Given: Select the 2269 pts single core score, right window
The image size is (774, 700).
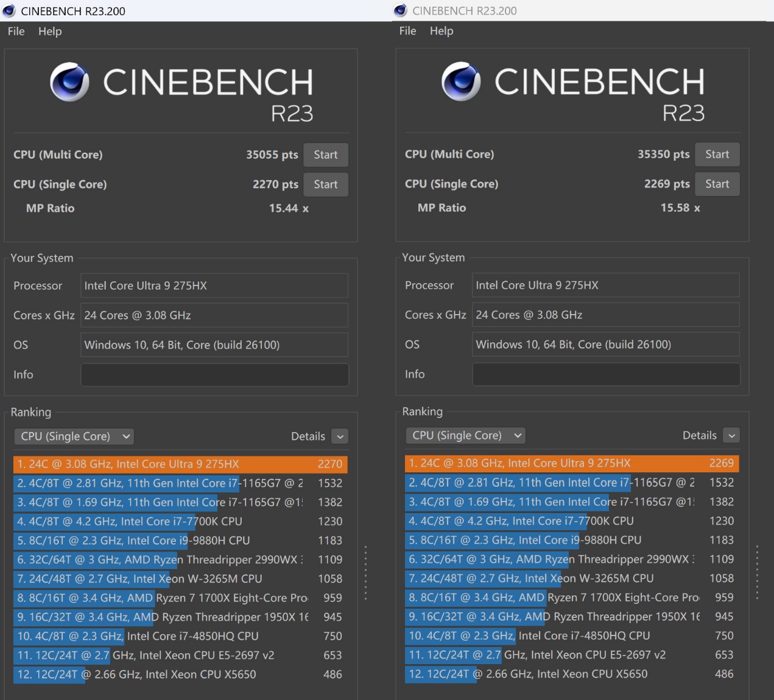Looking at the screenshot, I should point(667,184).
